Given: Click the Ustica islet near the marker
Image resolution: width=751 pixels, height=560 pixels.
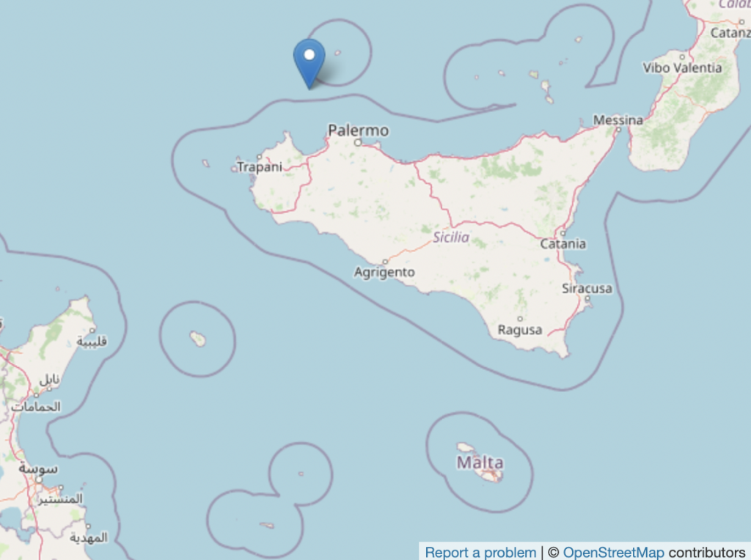Looking at the screenshot, I should pyautogui.click(x=337, y=53).
